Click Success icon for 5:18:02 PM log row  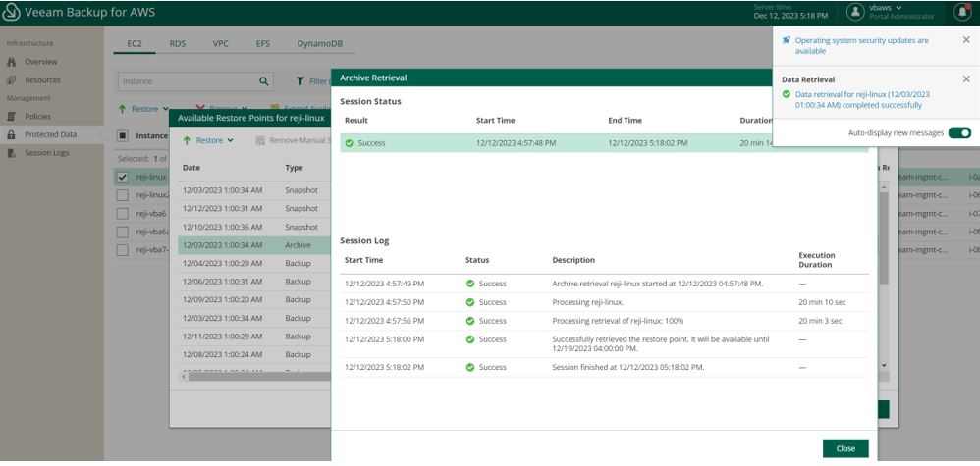point(470,367)
